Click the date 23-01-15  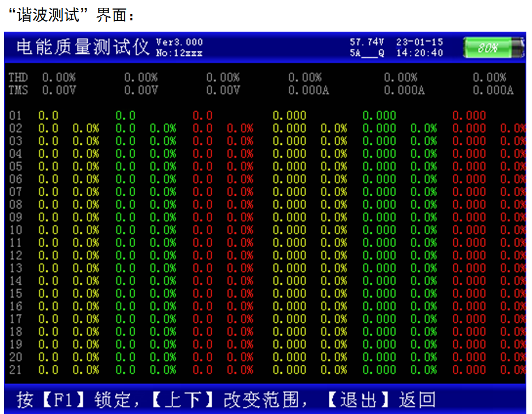[x=419, y=42]
